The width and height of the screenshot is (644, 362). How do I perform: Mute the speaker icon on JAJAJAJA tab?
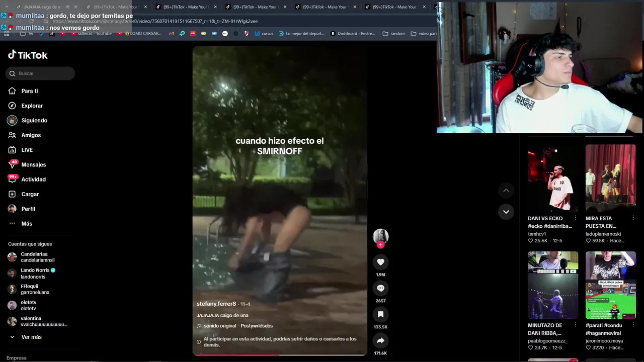click(67, 7)
